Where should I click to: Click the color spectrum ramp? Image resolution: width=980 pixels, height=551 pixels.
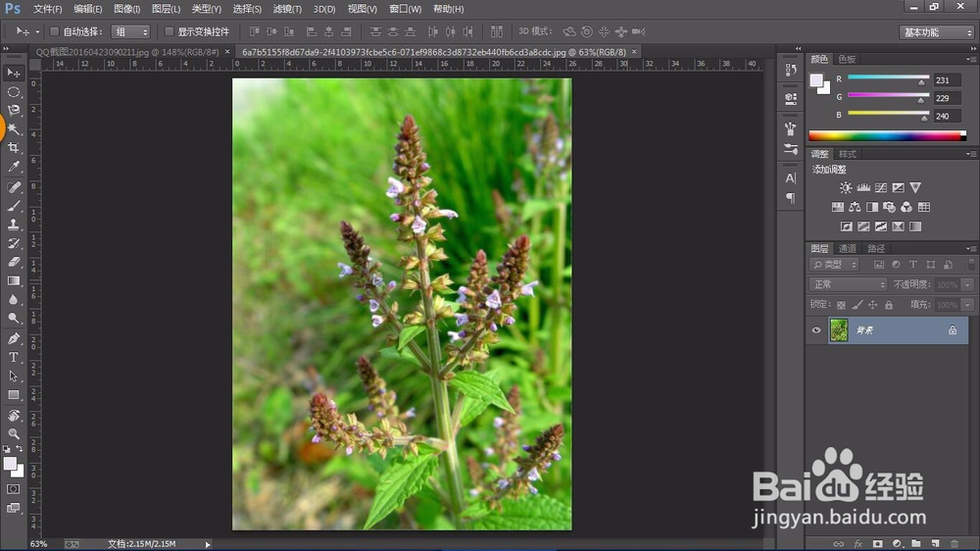(x=888, y=135)
